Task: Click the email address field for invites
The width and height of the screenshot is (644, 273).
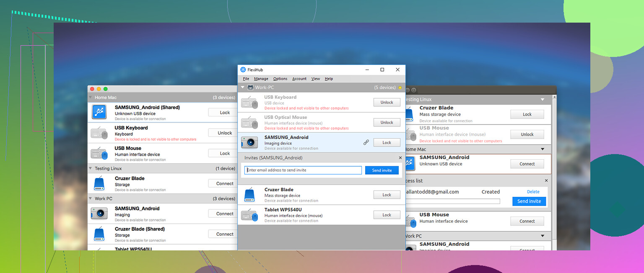Action: click(303, 170)
